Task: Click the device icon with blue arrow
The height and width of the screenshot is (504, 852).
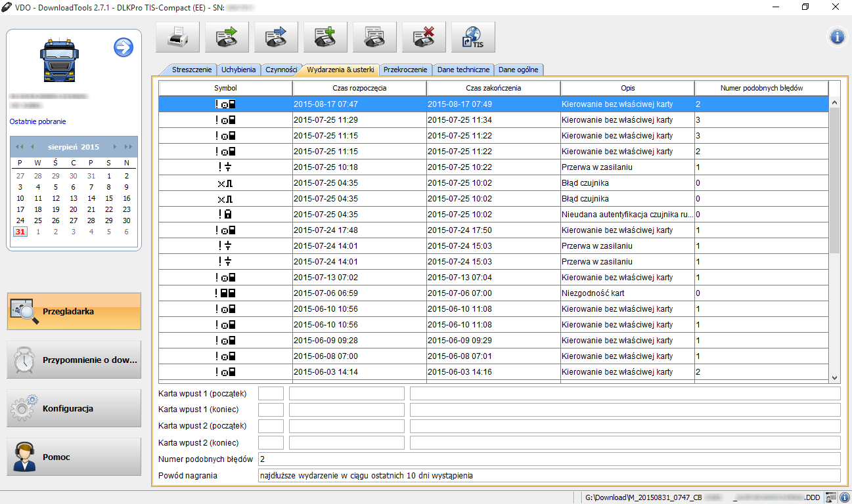Action: [x=276, y=37]
